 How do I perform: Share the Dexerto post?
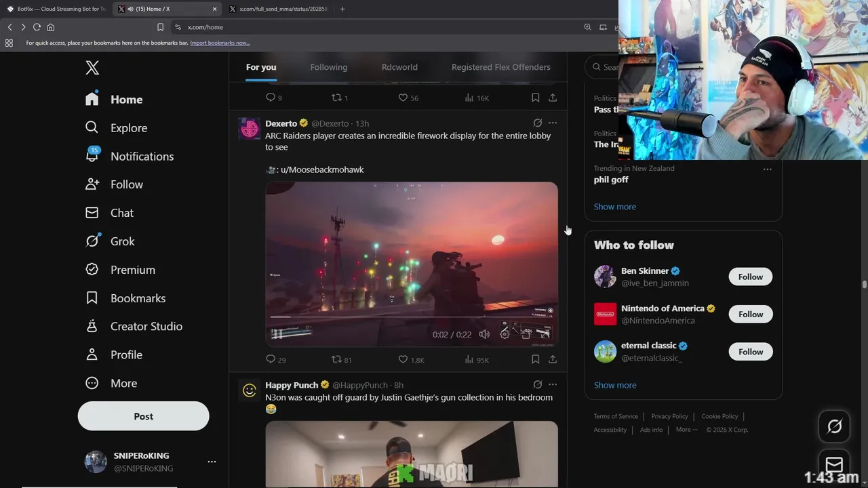553,359
